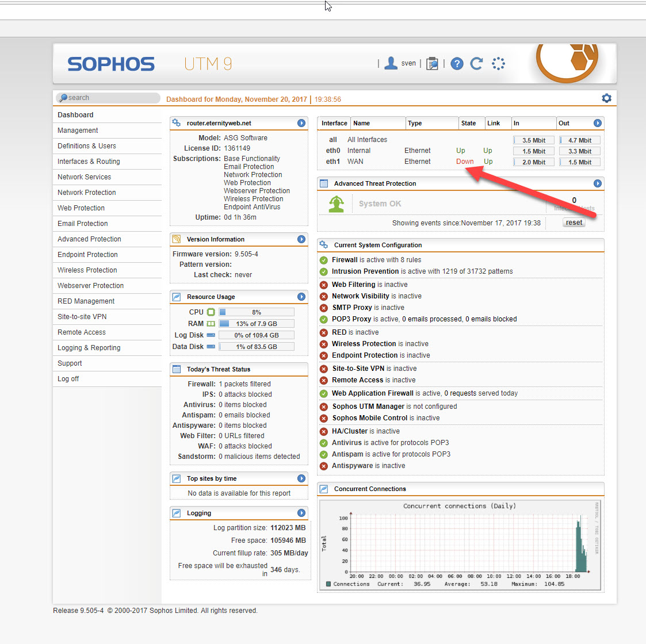Open the Intrusion Prevention link

coord(365,271)
